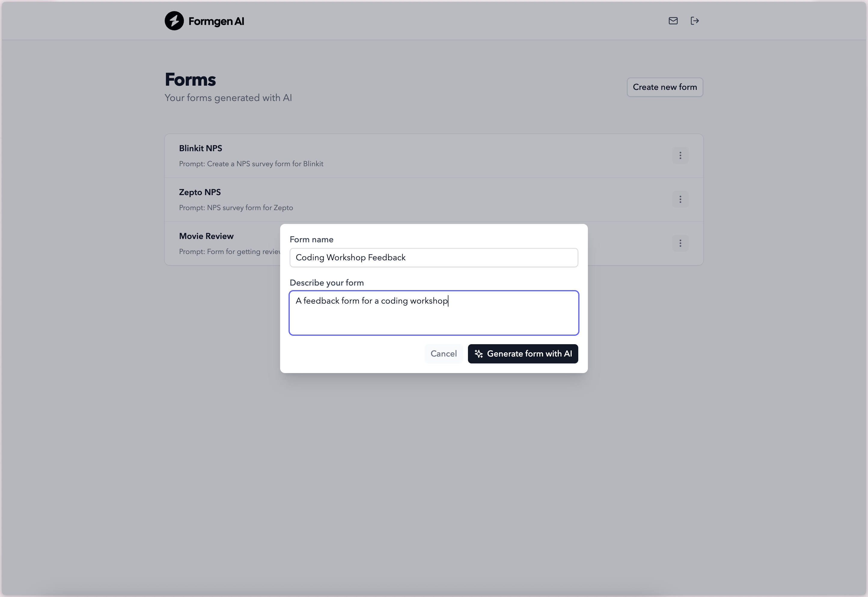The height and width of the screenshot is (597, 868).
Task: Click the Formgen AI lightning logo
Action: [x=174, y=21]
